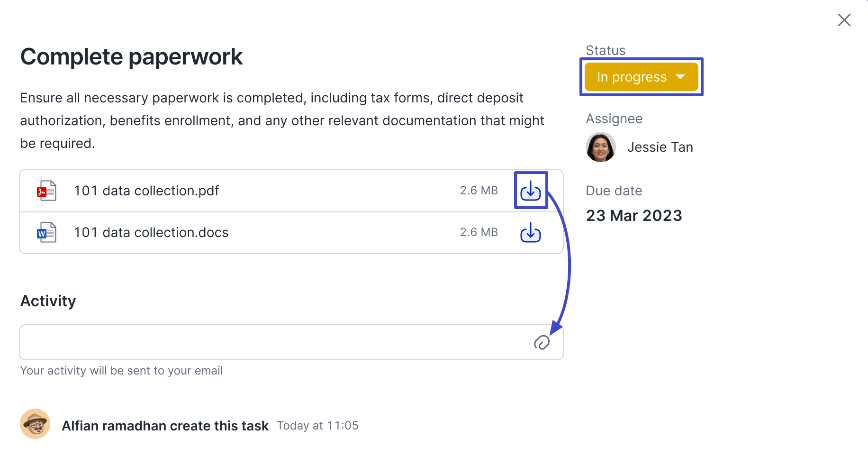
Task: Click Jessie Tan's avatar photo
Action: click(601, 147)
